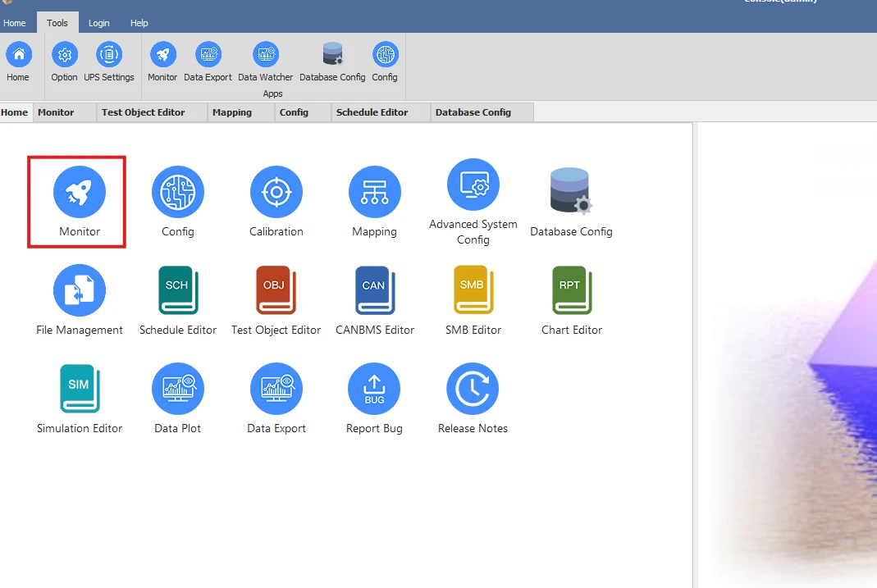Open the CANBMS Editor icon
The width and height of the screenshot is (877, 588).
tap(375, 290)
